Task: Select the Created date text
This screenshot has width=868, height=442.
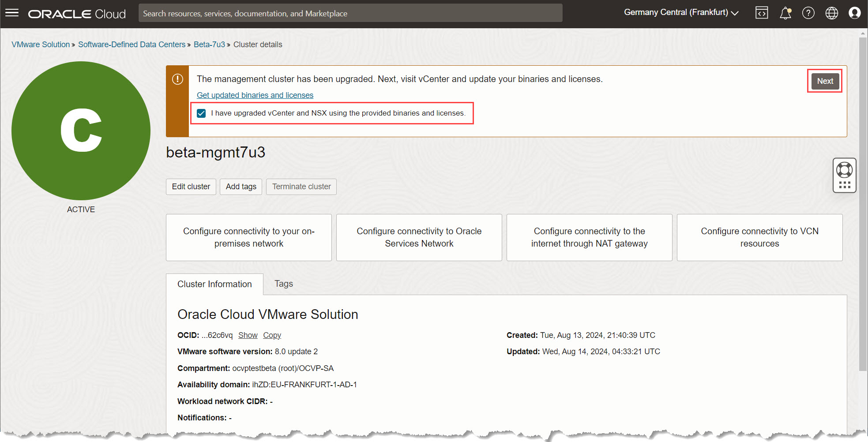Action: (x=581, y=335)
